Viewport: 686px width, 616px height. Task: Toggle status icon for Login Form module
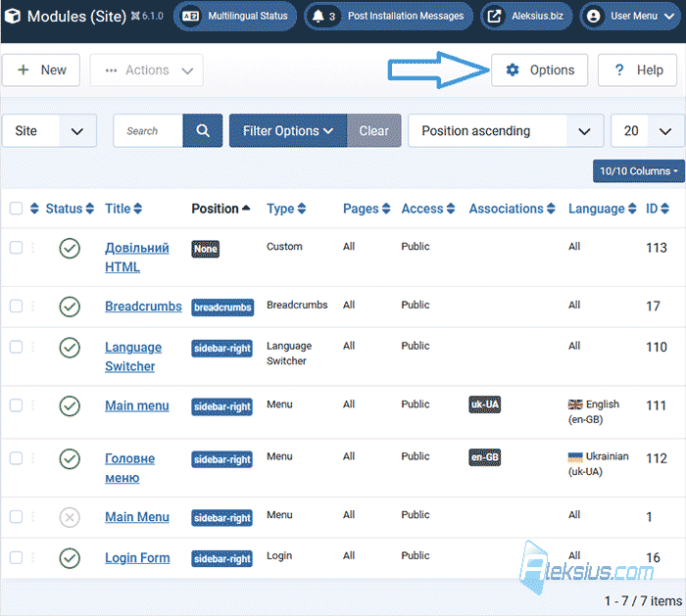tap(70, 558)
